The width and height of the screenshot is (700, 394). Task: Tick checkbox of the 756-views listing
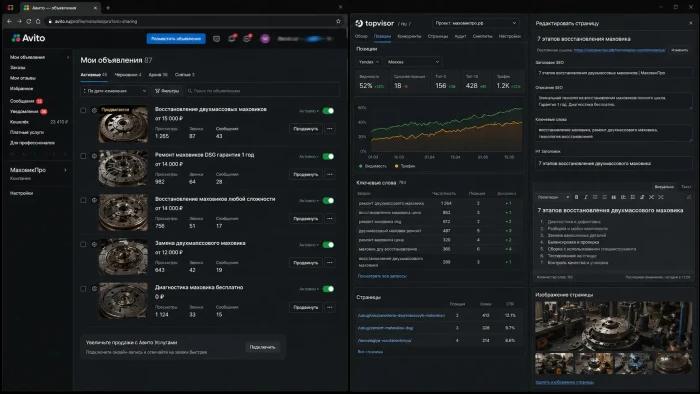[83, 200]
